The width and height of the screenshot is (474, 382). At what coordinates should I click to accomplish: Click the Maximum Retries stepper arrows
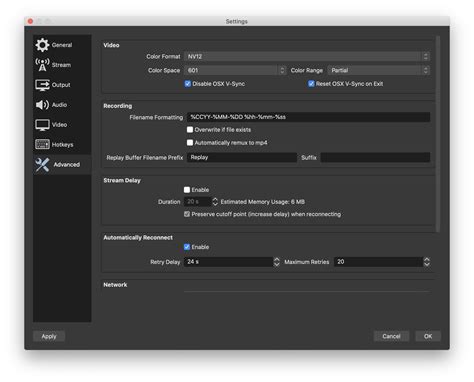coord(426,262)
